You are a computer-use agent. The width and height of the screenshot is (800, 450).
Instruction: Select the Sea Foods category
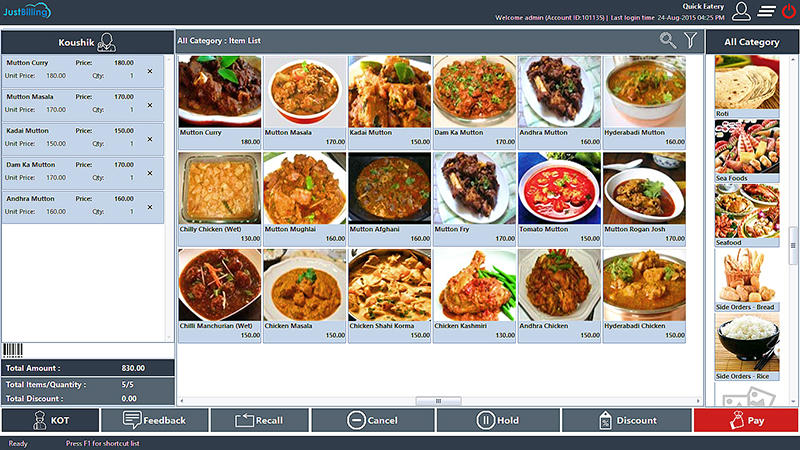747,151
